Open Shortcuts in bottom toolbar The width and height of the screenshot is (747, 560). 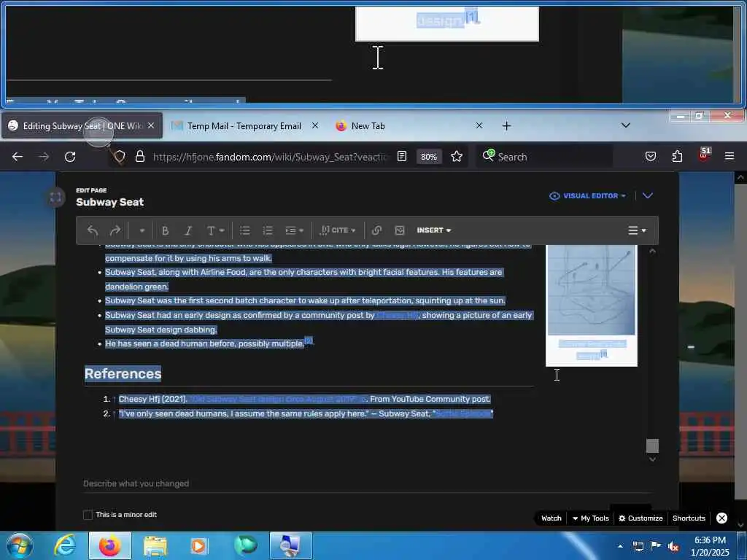689,518
